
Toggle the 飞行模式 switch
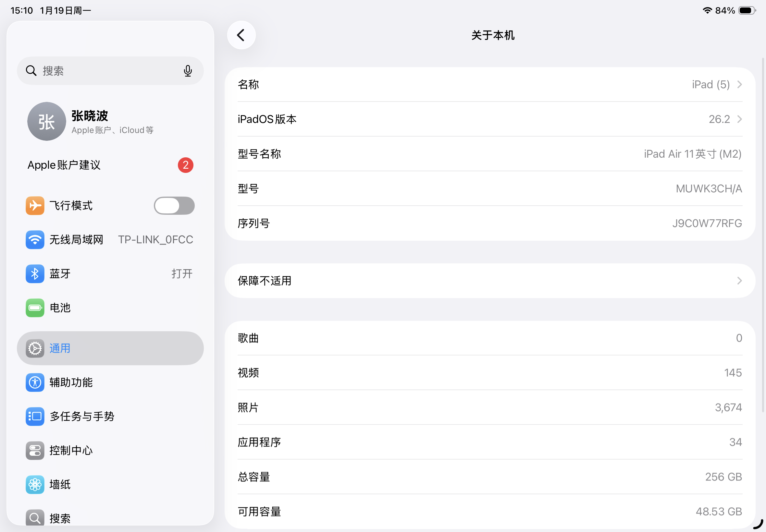coord(174,206)
